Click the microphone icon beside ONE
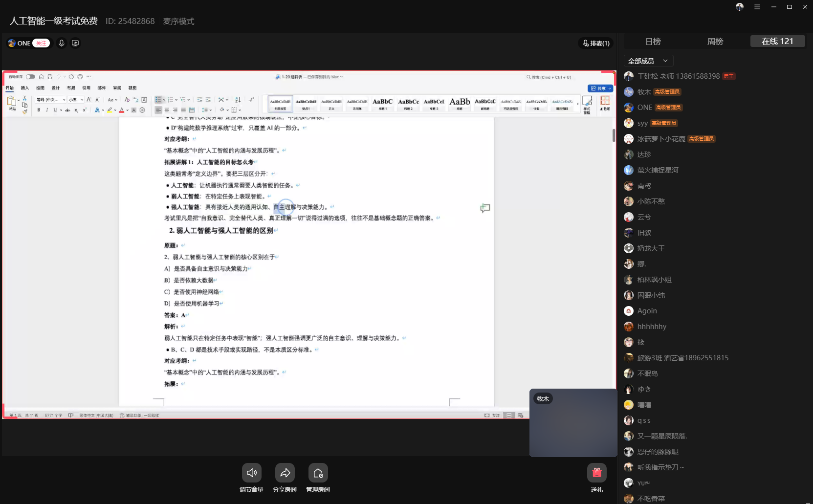 [62, 43]
